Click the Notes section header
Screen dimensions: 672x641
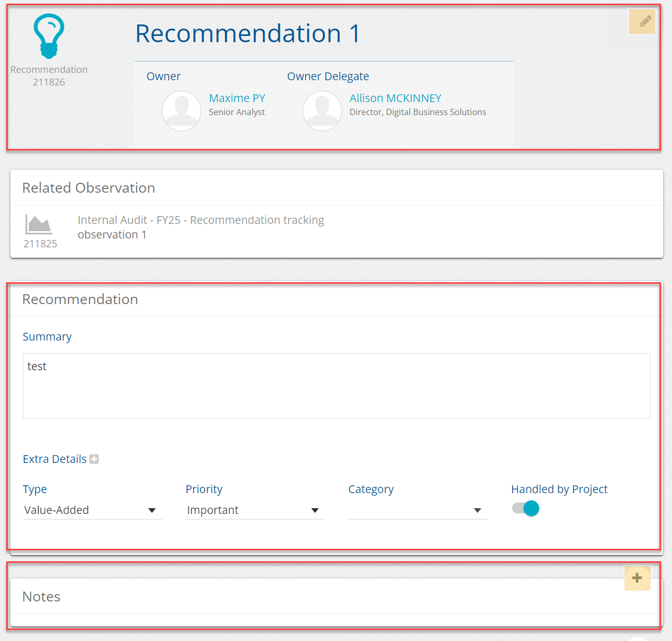pyautogui.click(x=42, y=597)
